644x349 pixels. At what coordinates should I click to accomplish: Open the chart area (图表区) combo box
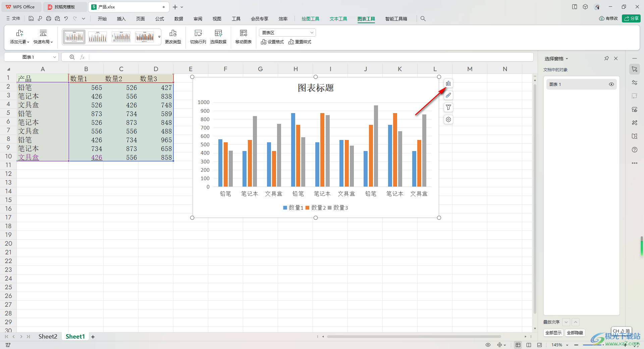(287, 33)
